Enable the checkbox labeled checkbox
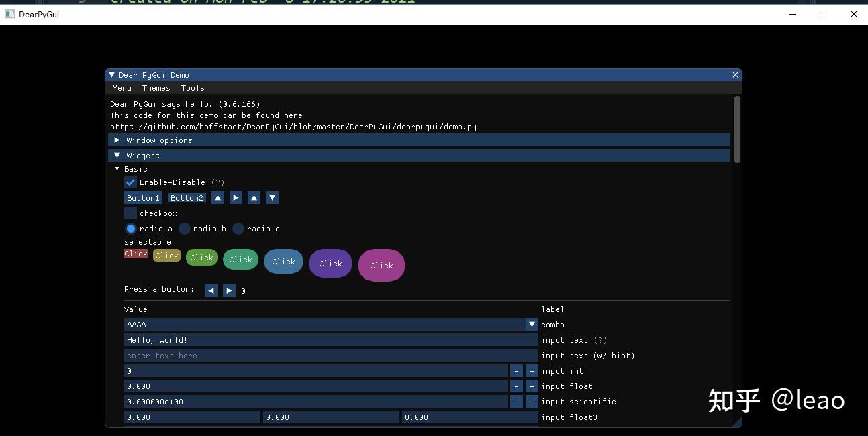 click(x=130, y=213)
